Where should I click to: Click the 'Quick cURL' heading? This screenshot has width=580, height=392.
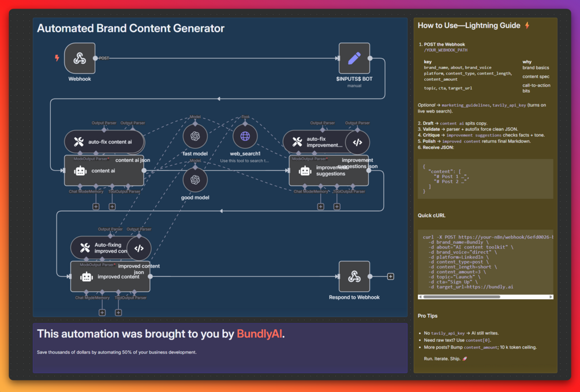tap(431, 216)
